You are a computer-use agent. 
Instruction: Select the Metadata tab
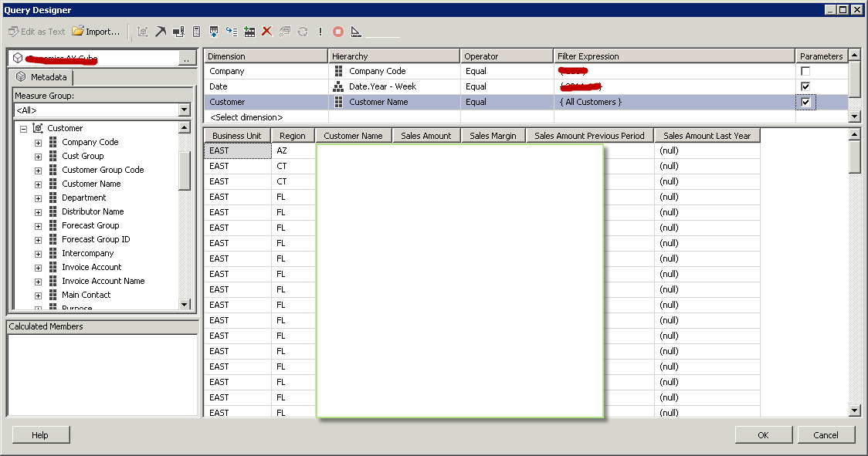pyautogui.click(x=41, y=76)
